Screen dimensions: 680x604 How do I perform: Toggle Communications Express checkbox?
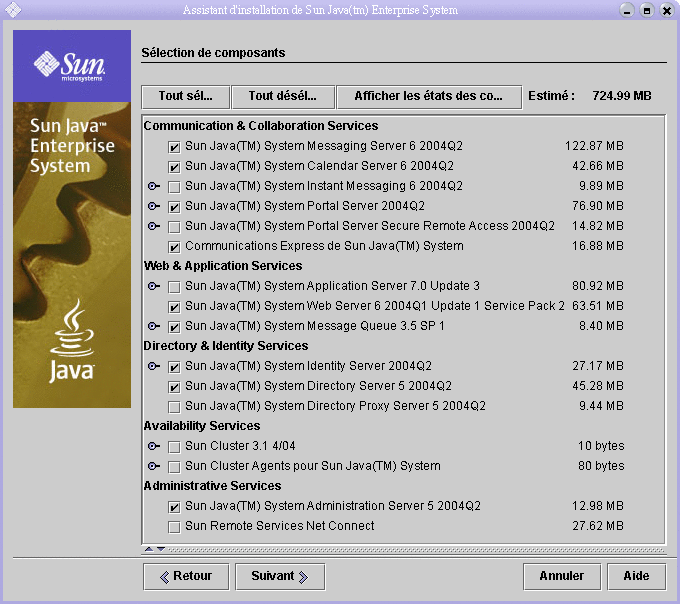tap(174, 247)
